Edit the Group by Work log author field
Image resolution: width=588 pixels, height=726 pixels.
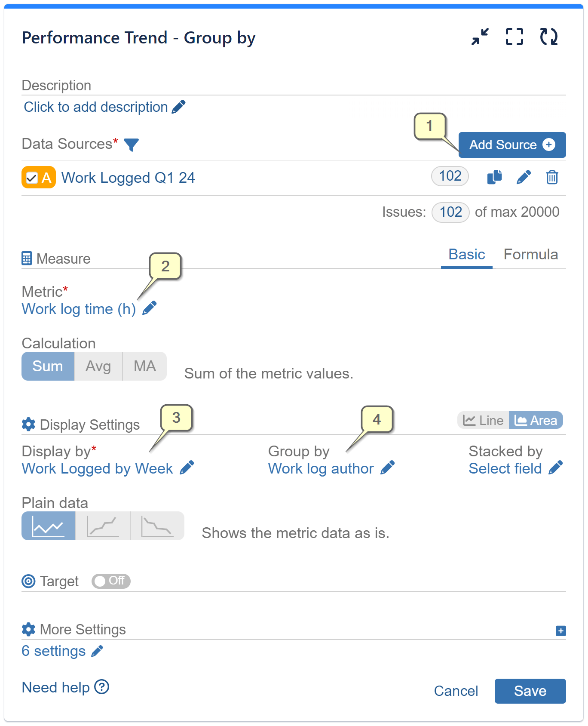click(x=388, y=468)
